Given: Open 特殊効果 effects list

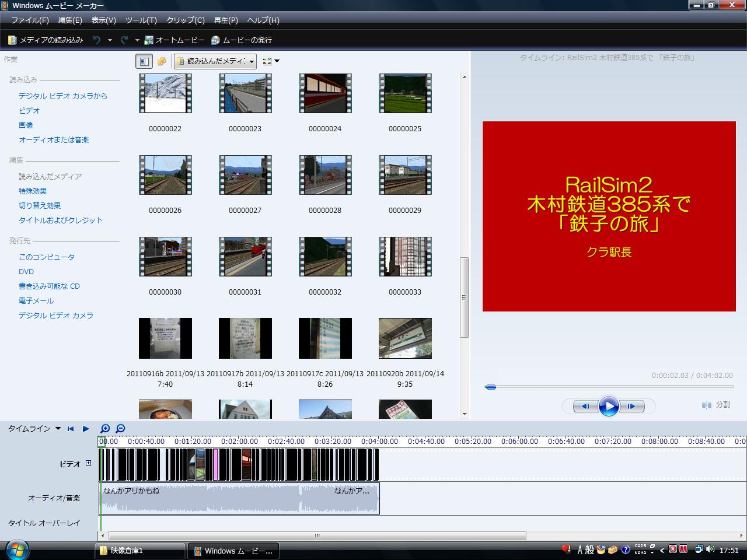Looking at the screenshot, I should click(x=33, y=191).
